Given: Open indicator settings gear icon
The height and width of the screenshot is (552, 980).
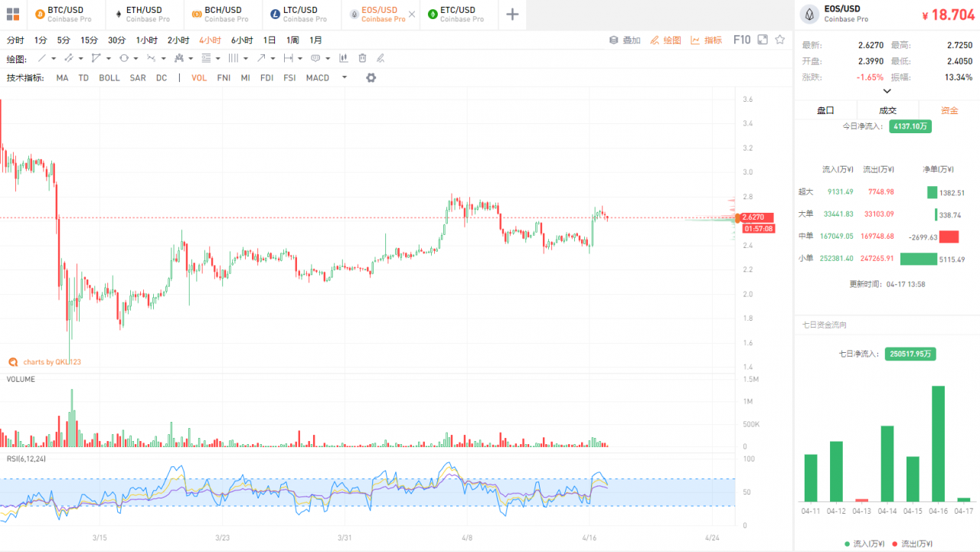Looking at the screenshot, I should [x=371, y=77].
